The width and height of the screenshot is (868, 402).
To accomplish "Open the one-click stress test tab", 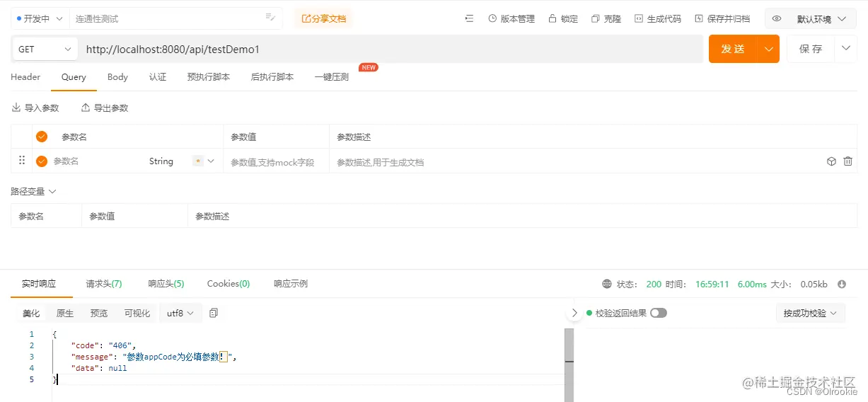I will [x=332, y=77].
